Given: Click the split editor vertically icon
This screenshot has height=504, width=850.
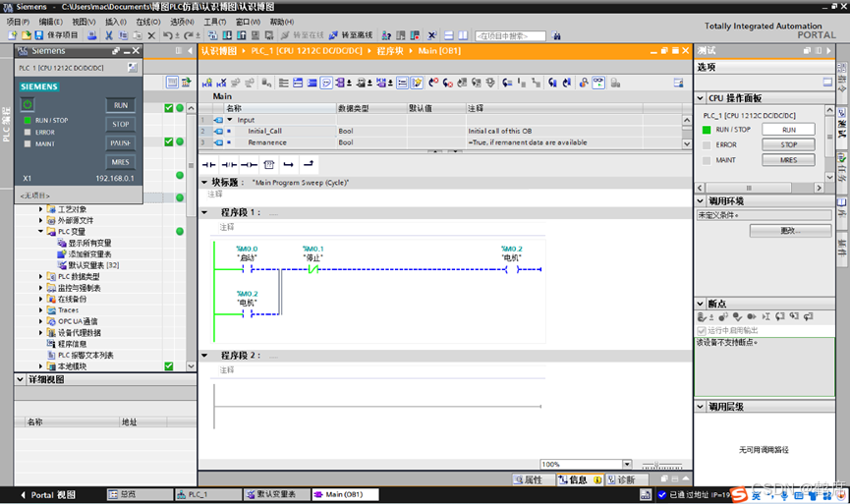Looking at the screenshot, I should [x=463, y=35].
